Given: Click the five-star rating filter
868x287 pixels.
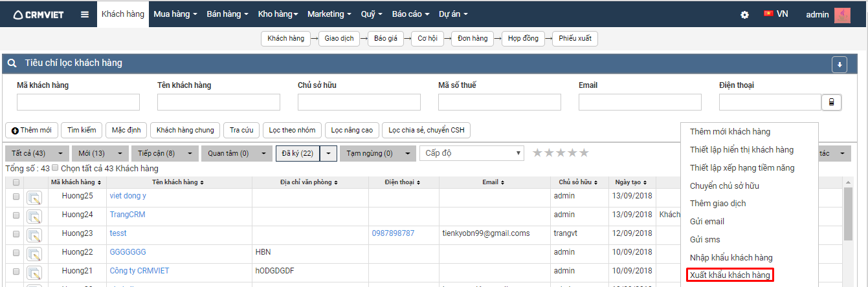Looking at the screenshot, I should (x=561, y=153).
